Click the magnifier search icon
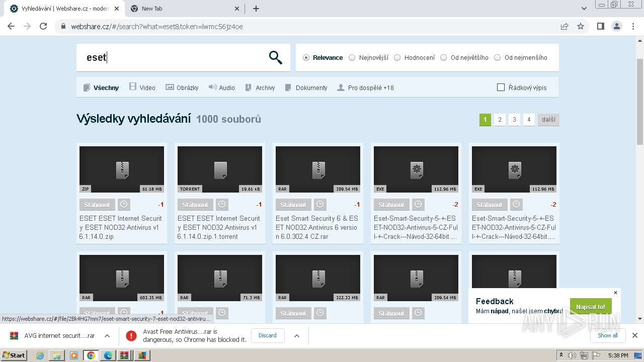Screen dimensions: 644x362 click(x=275, y=58)
